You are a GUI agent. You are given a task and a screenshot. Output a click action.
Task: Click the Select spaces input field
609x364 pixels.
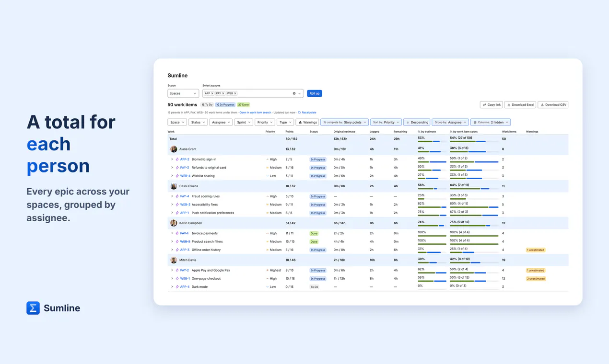coord(253,93)
